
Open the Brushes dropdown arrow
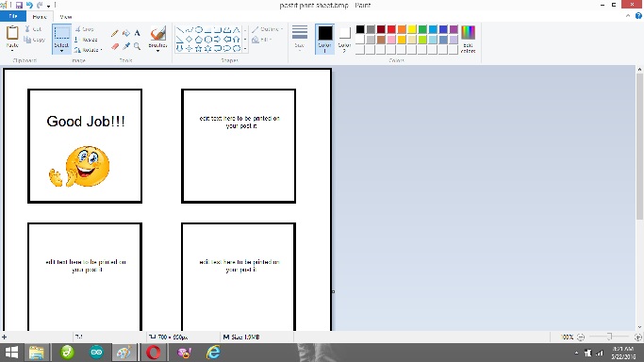(157, 51)
